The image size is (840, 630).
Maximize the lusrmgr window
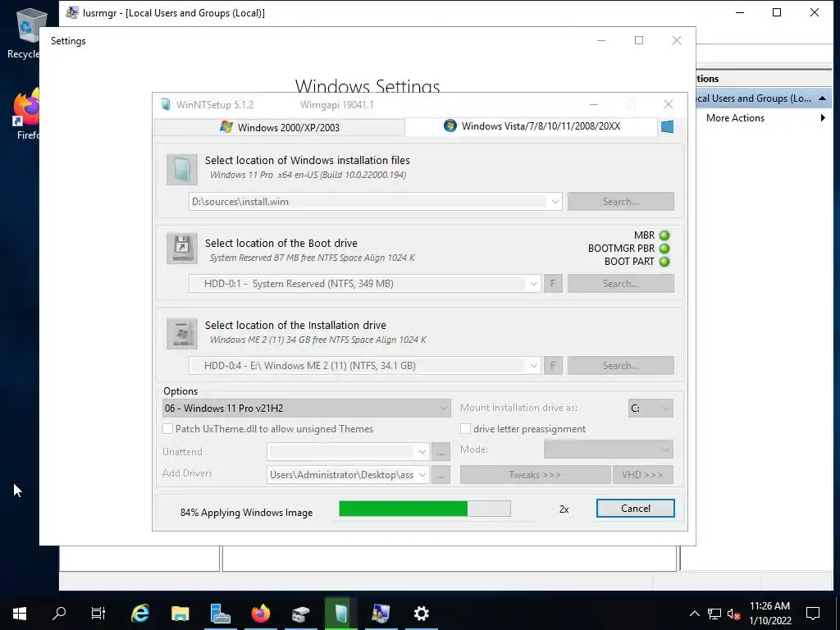click(x=777, y=13)
